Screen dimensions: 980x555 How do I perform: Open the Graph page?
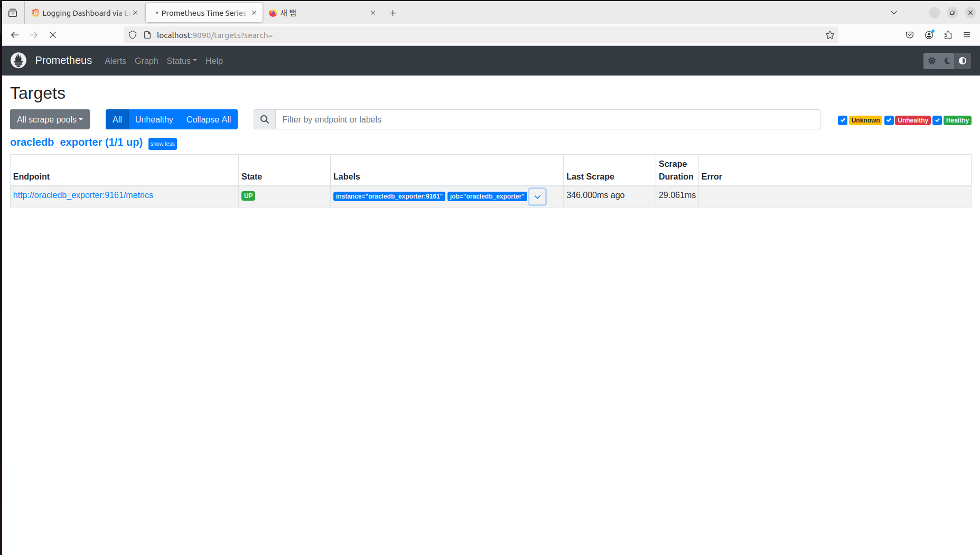(x=146, y=61)
